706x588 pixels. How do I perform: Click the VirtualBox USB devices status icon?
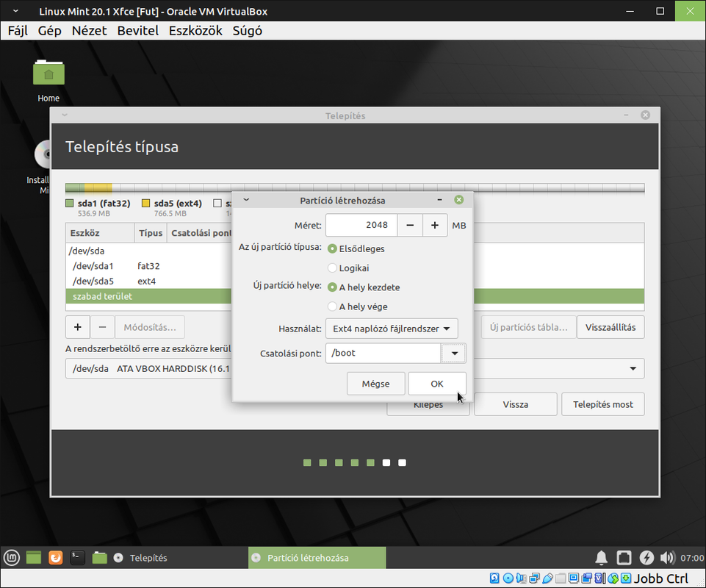point(547,578)
